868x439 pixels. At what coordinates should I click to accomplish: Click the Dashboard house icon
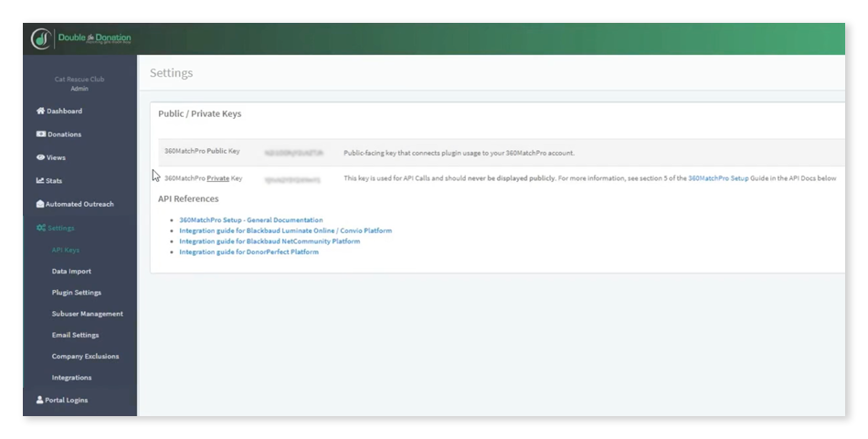(40, 111)
